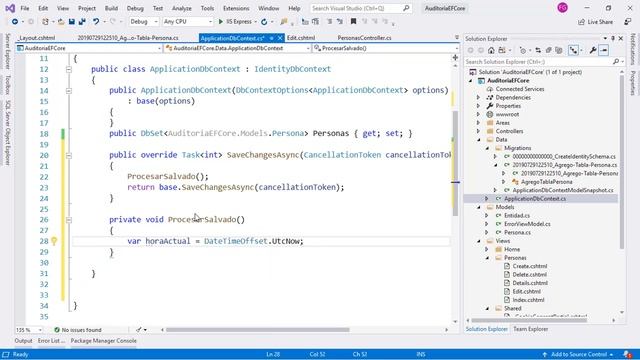Toggle Preview Selected Items icon
Viewport: 640px width, 360px height.
click(604, 50)
